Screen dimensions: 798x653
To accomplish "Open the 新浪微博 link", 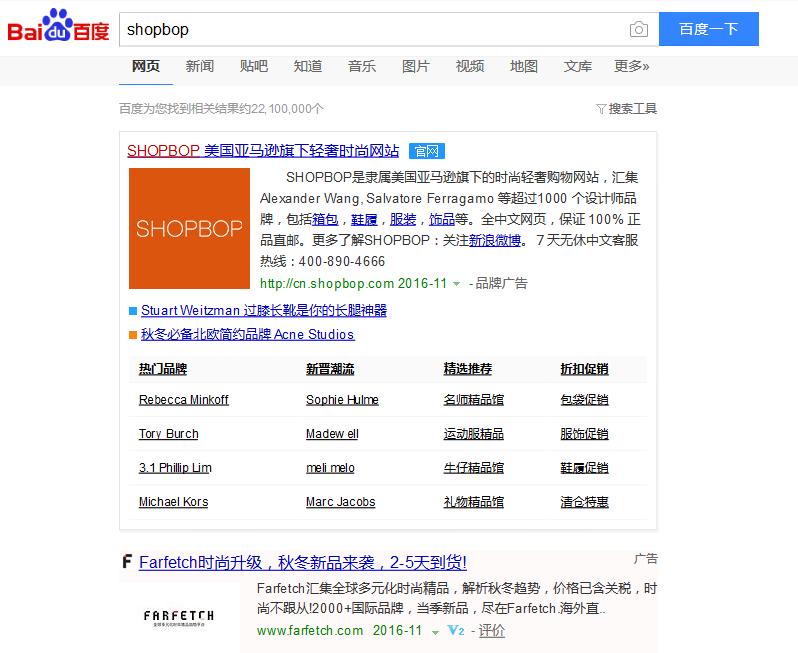I will coord(495,240).
